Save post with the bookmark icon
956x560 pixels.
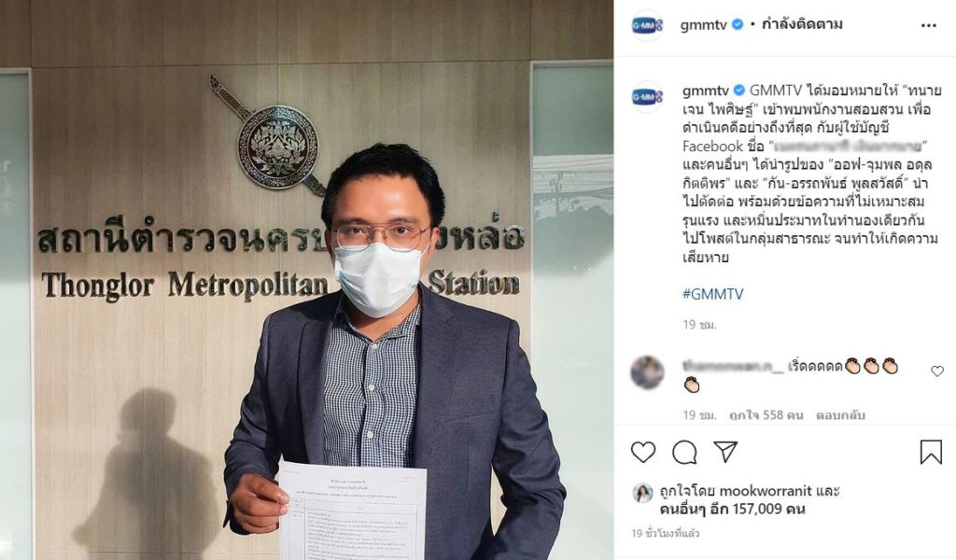coord(931,452)
